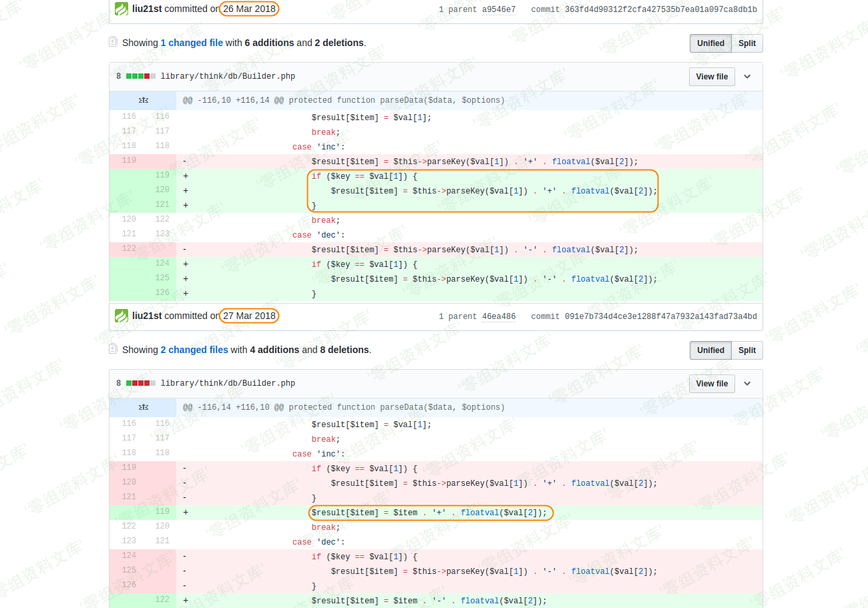Viewport: 868px width, 608px height.
Task: Switch second commit diff to Split view
Action: coord(746,350)
